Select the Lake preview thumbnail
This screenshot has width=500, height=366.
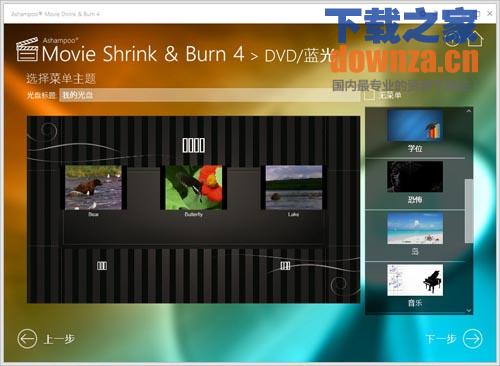[x=294, y=187]
